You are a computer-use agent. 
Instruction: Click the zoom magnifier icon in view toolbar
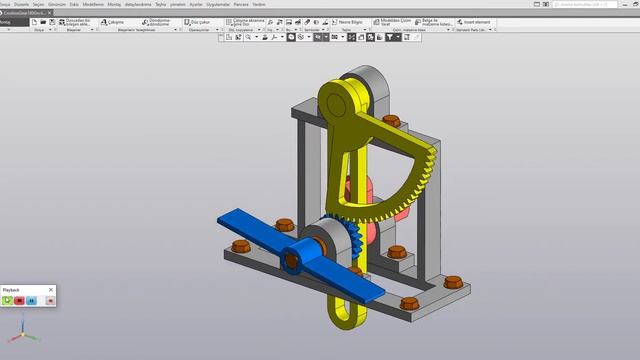tap(248, 37)
